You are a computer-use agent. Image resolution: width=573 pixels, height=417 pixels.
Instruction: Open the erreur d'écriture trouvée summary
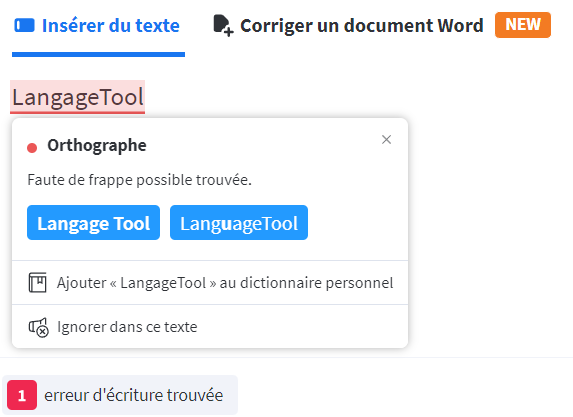(x=120, y=395)
